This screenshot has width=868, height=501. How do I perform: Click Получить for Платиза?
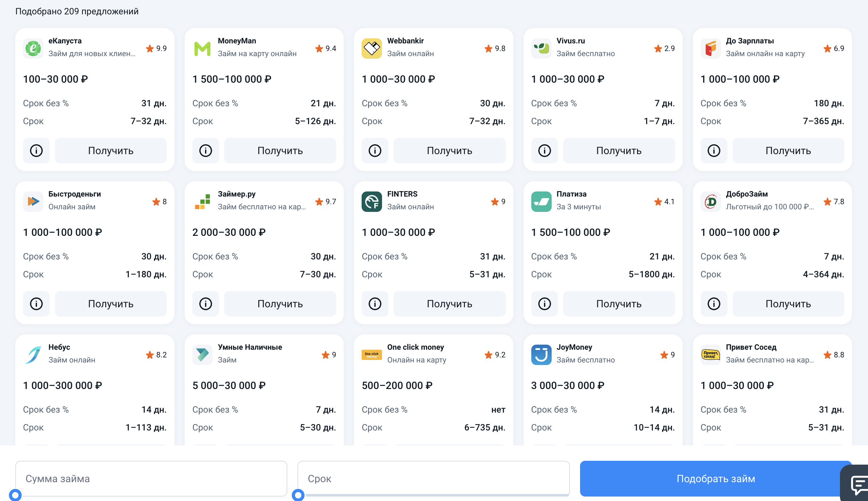[619, 303]
